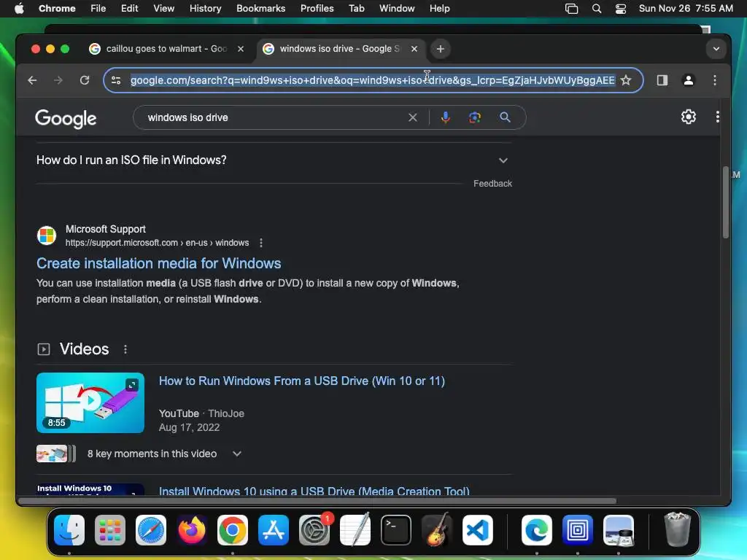Search by image with Google Lens icon
Viewport: 747px width, 560px height.
(474, 117)
